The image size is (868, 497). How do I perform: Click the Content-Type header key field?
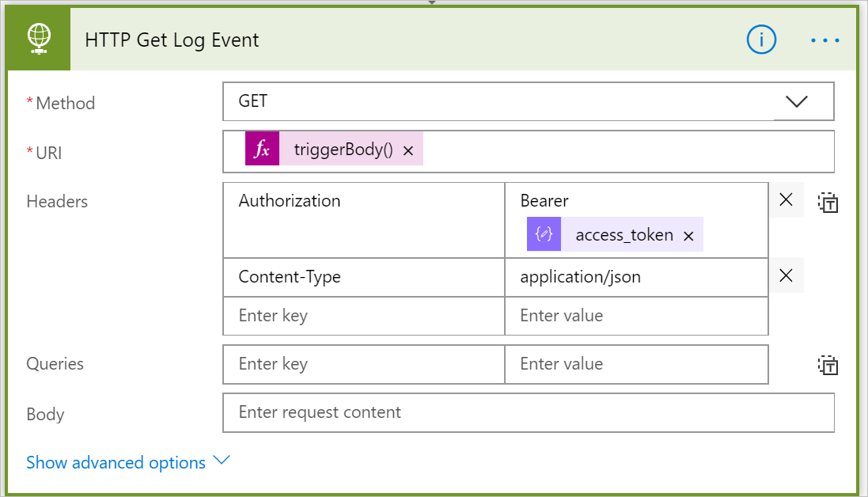tap(363, 277)
